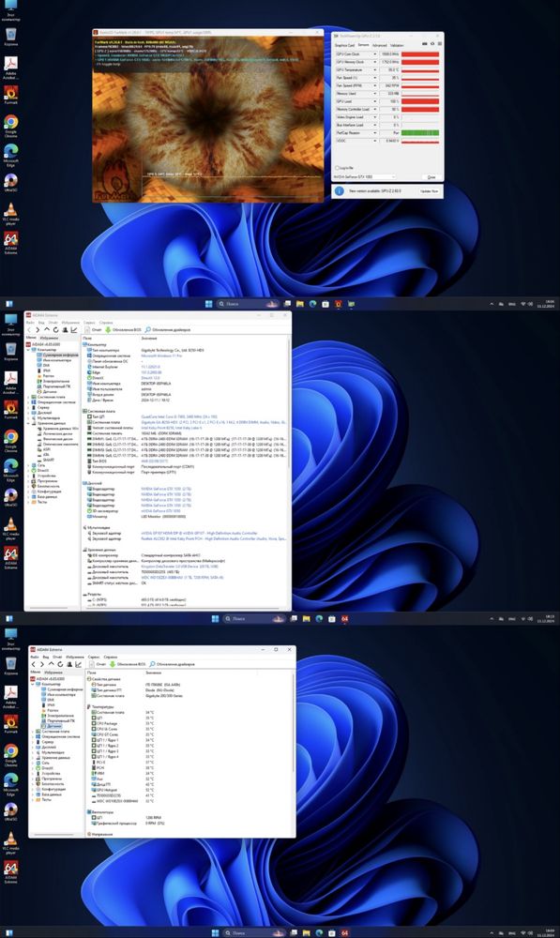Open the Сервис menu in the AIDA64 temperatures window
Image resolution: width=560 pixels, height=938 pixels.
(x=94, y=657)
